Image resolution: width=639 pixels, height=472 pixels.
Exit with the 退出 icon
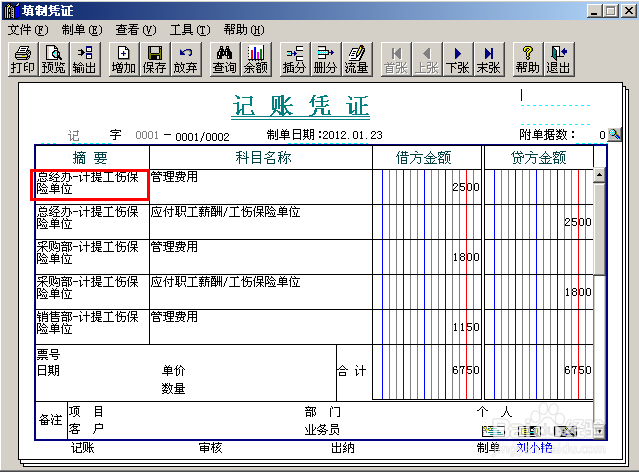pyautogui.click(x=559, y=60)
